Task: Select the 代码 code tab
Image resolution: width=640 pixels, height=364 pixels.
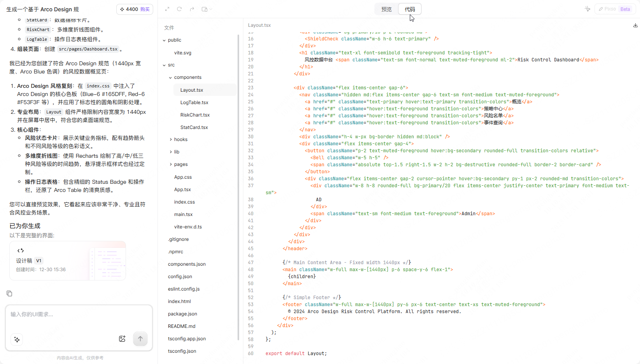Action: [410, 9]
